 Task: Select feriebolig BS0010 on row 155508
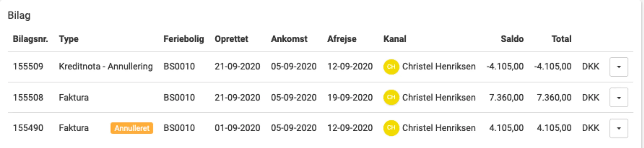pos(179,97)
